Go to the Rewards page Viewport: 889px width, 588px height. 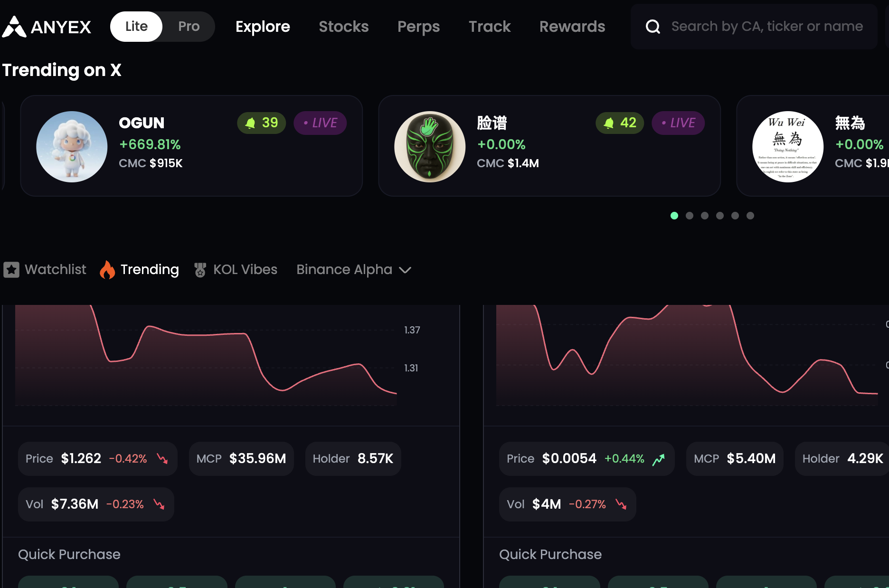[572, 27]
